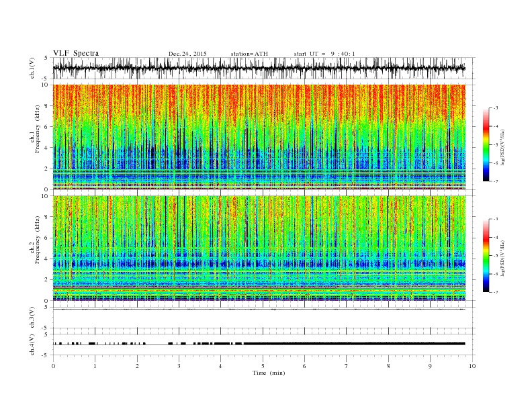The height and width of the screenshot is (411, 532).
Task: Click the "-7" tick on ch.1 colorbar
Action: click(x=496, y=181)
